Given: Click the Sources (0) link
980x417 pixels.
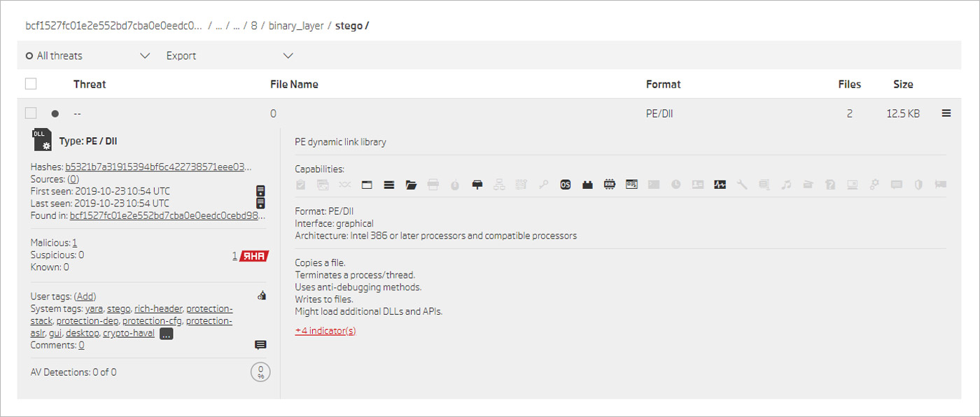Looking at the screenshot, I should pyautogui.click(x=73, y=179).
